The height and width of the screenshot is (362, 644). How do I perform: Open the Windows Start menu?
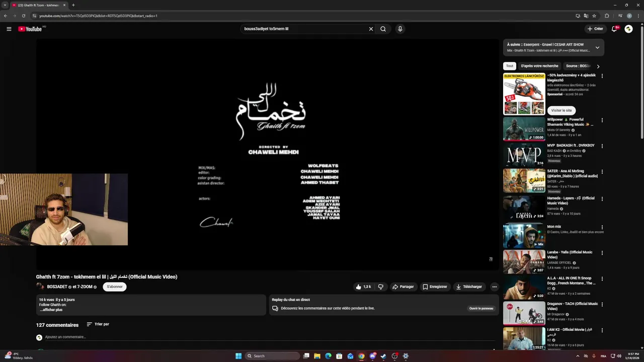click(x=238, y=356)
